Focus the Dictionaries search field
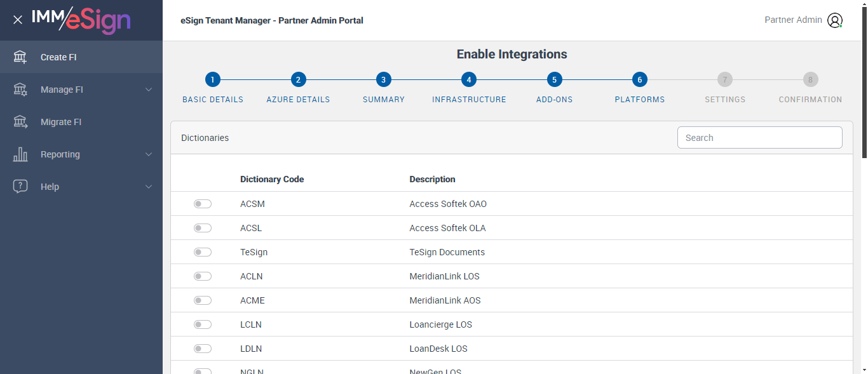The height and width of the screenshot is (374, 868). (759, 138)
